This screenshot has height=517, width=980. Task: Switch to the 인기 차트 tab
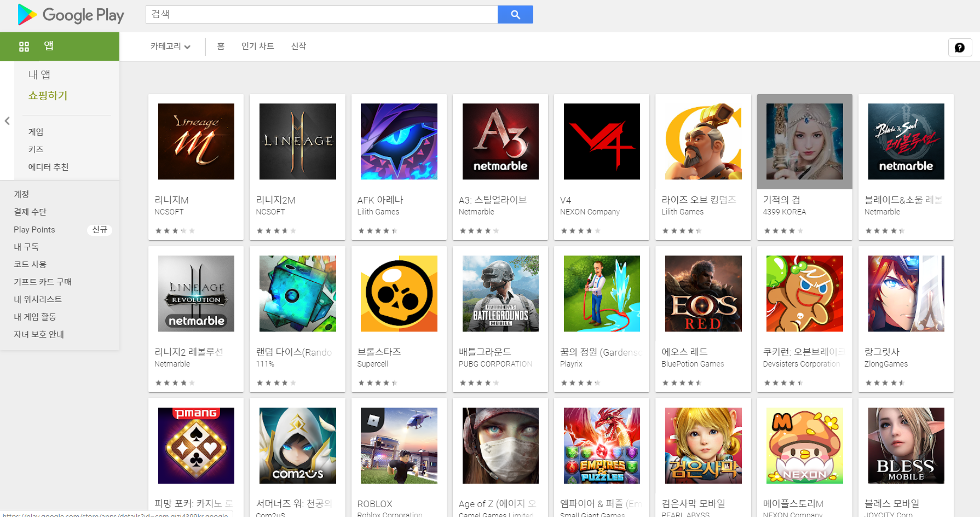tap(257, 47)
